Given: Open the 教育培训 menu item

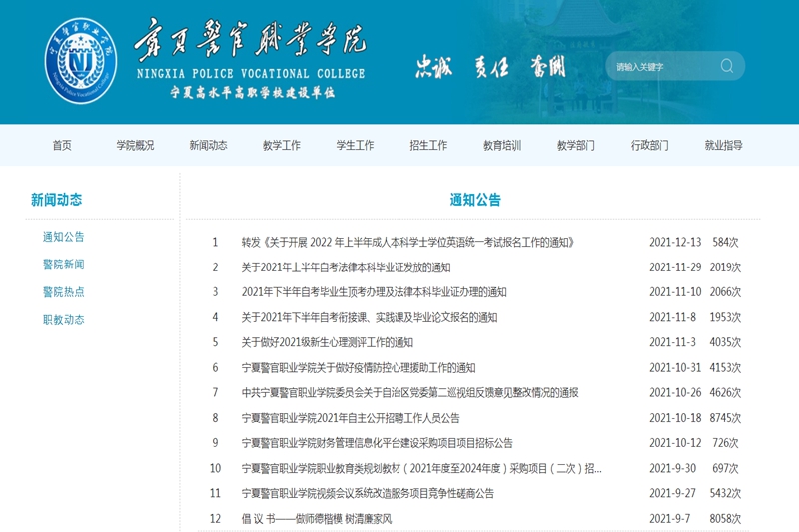Looking at the screenshot, I should (502, 145).
